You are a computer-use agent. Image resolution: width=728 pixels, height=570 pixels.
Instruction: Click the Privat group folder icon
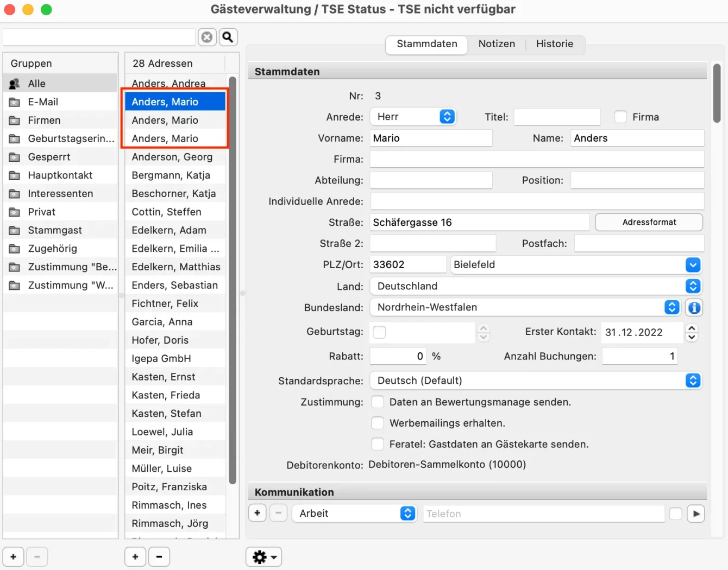tap(15, 212)
